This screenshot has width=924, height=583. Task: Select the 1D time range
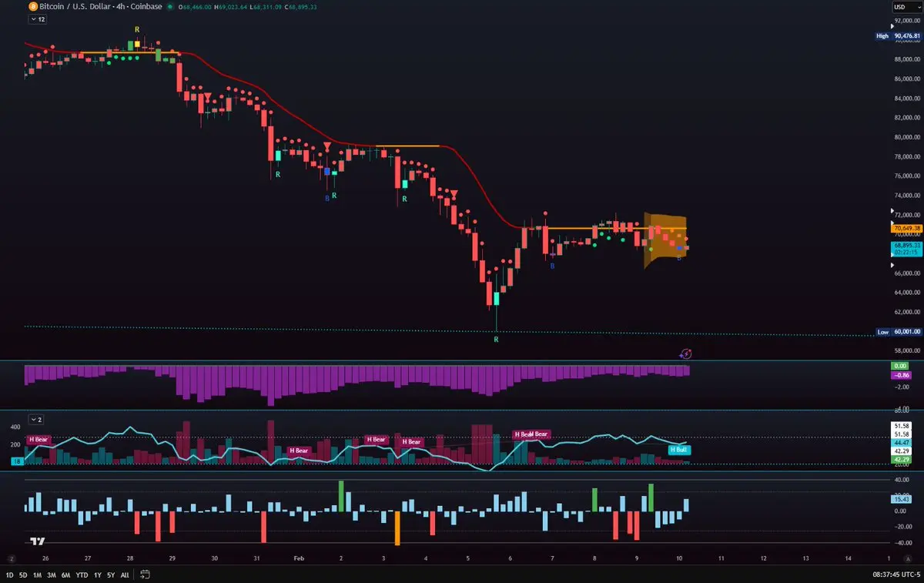[9, 575]
